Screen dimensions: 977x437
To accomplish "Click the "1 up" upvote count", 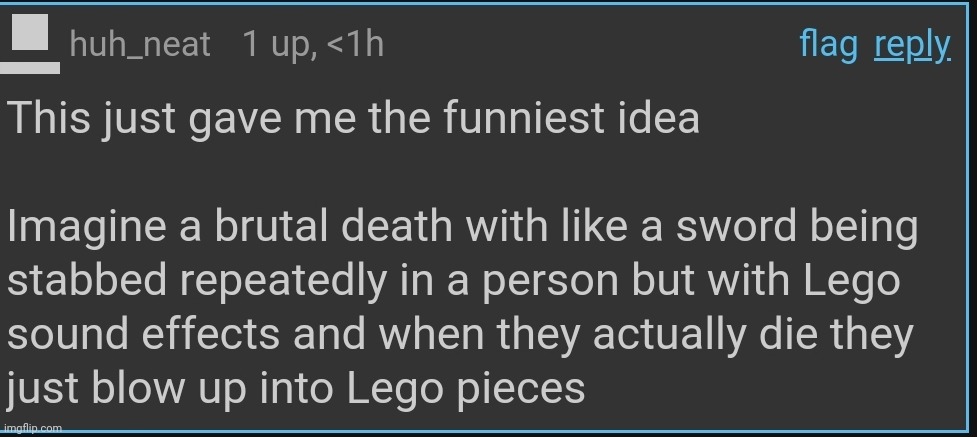I will point(277,45).
